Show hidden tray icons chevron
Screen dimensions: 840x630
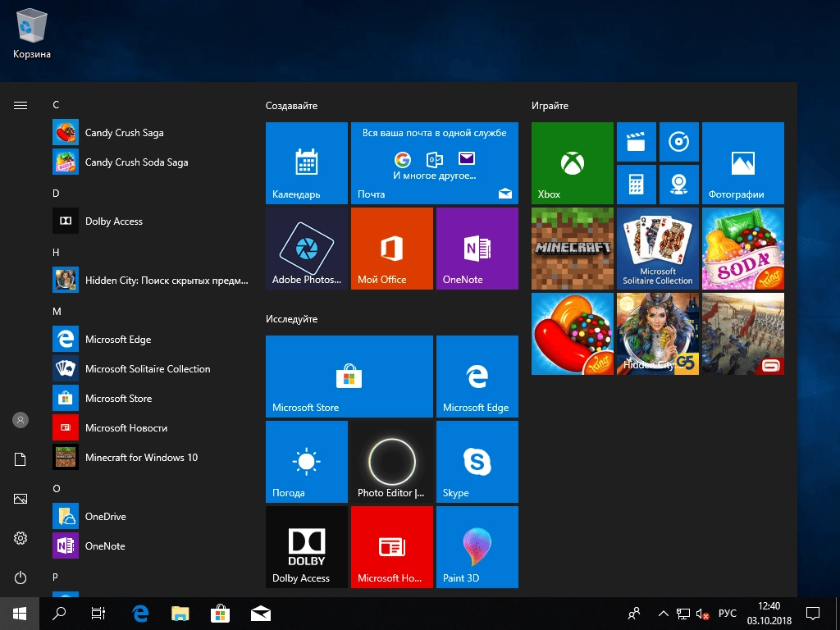tap(663, 614)
